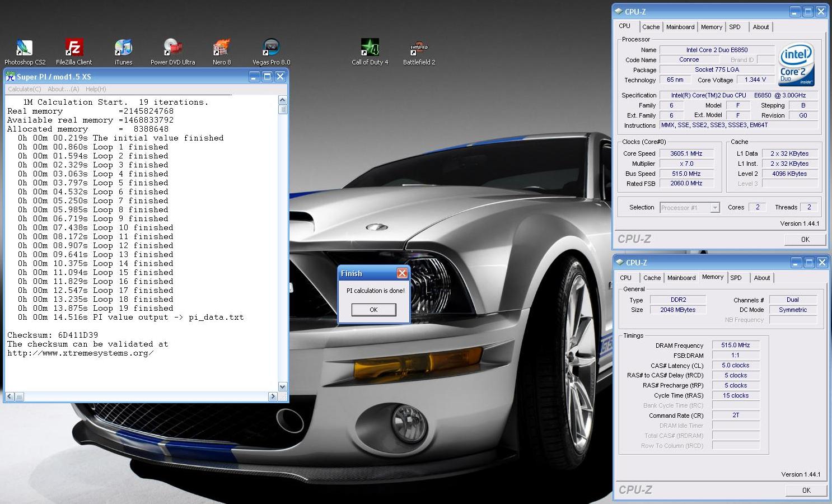This screenshot has height=504, width=832.
Task: Click the FSB:DRAM ratio value 1:1
Action: click(736, 355)
